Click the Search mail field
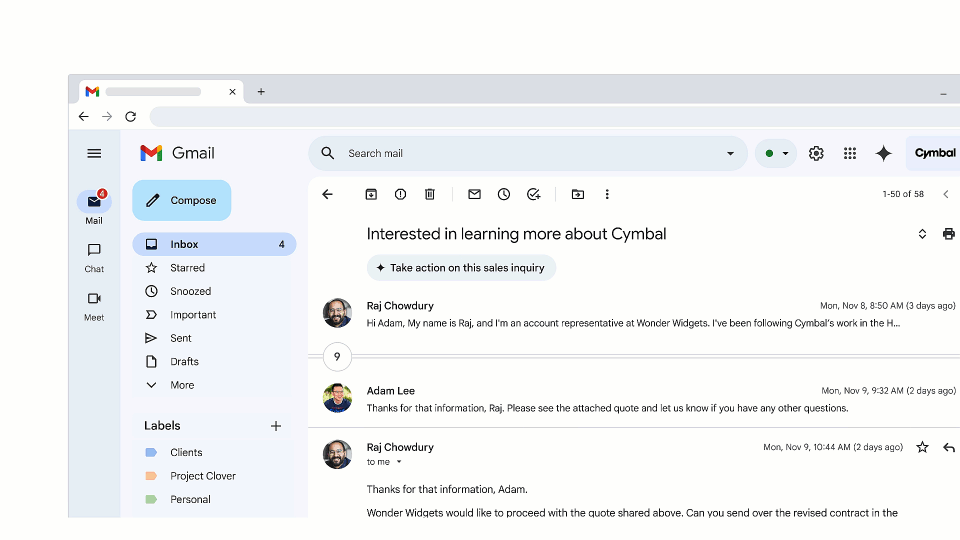Viewport: 960px width, 540px height. (527, 154)
